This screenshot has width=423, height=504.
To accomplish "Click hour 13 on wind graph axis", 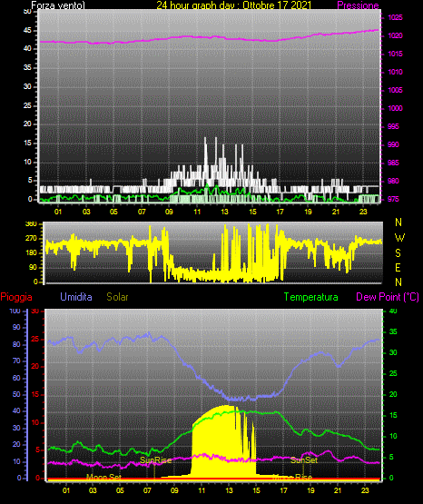I will [x=224, y=212].
